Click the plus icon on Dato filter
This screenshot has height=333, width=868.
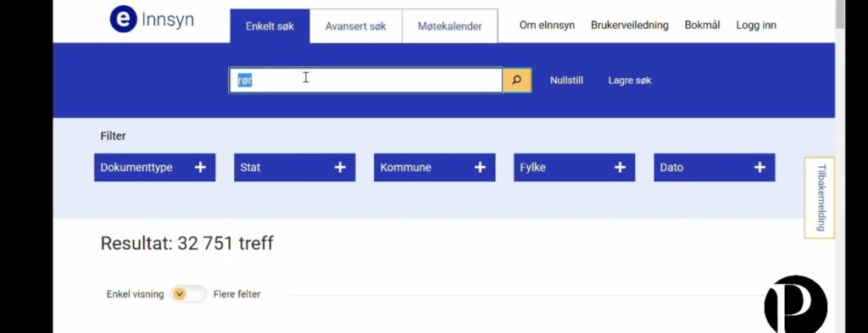point(760,168)
